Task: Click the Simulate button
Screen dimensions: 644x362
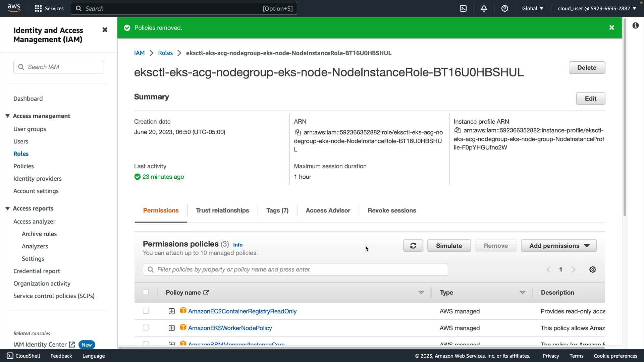Action: 449,246
